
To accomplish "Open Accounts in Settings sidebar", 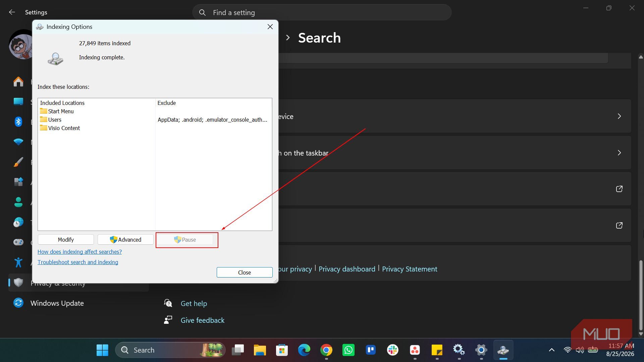I will pyautogui.click(x=18, y=202).
